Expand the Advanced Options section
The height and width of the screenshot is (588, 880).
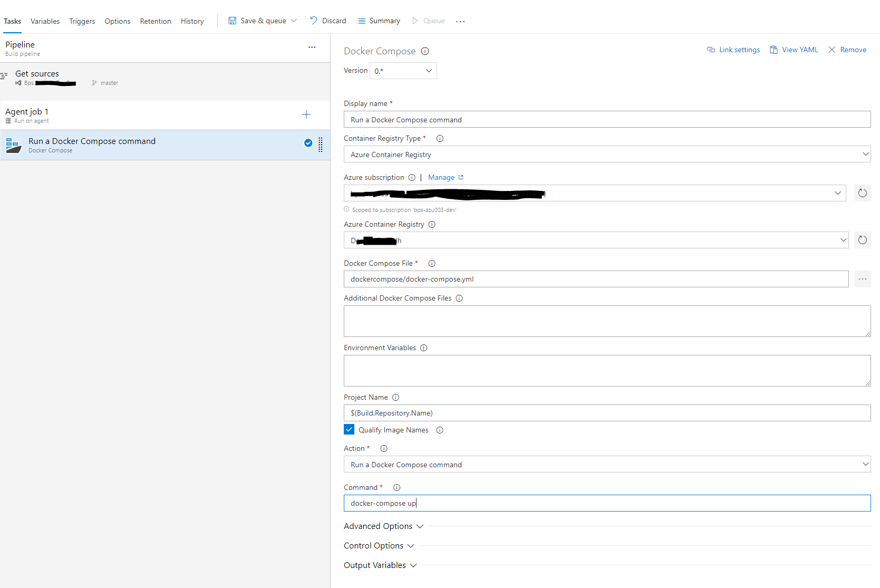(383, 526)
